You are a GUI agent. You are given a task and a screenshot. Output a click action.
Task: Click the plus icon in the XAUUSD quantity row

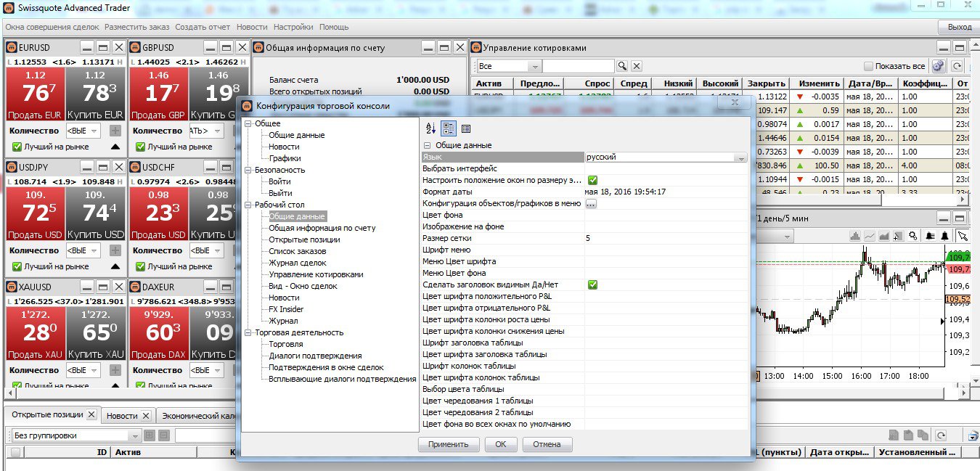point(115,370)
